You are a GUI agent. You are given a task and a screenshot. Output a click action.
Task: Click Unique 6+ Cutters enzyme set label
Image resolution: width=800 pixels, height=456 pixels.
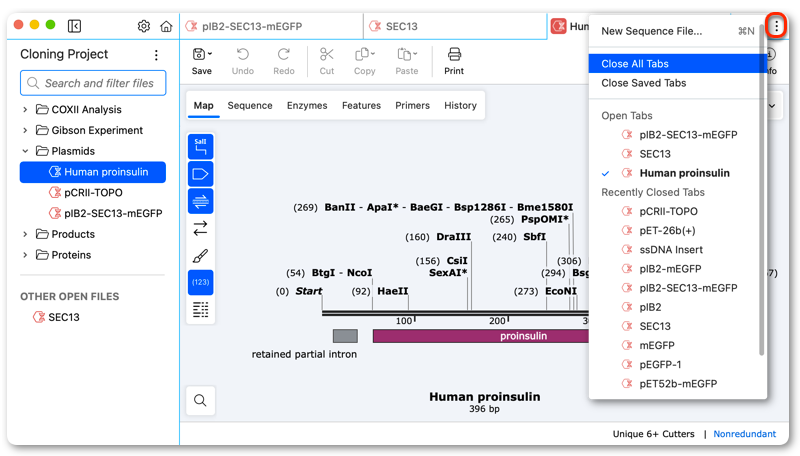(653, 434)
